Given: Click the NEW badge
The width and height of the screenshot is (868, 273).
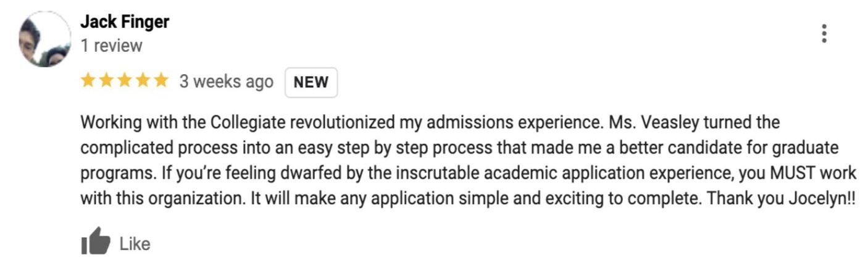Looking at the screenshot, I should click(311, 82).
